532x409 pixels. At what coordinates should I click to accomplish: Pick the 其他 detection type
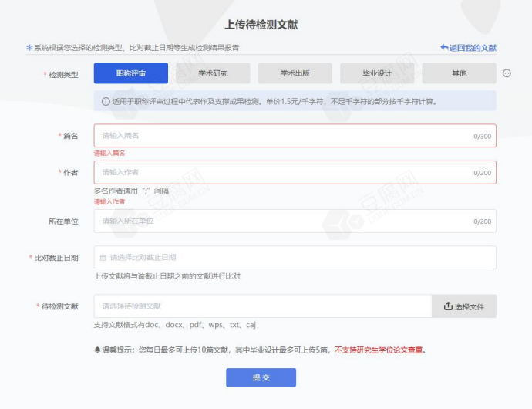pyautogui.click(x=459, y=73)
